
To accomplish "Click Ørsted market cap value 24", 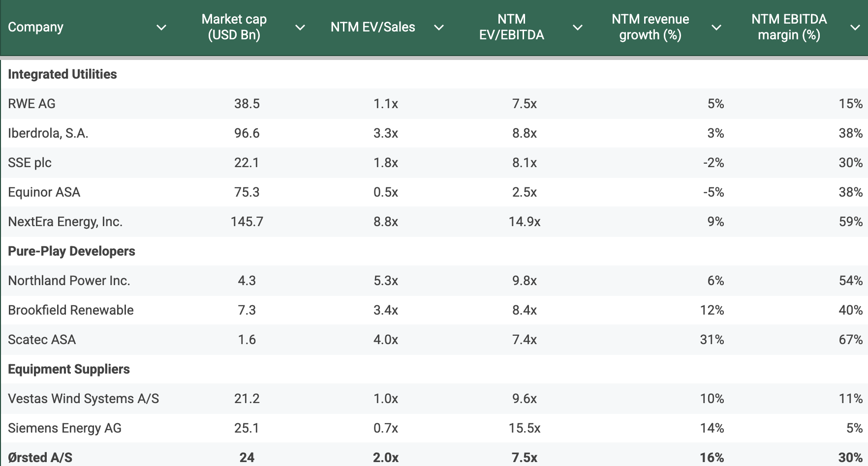I will coord(247,458).
